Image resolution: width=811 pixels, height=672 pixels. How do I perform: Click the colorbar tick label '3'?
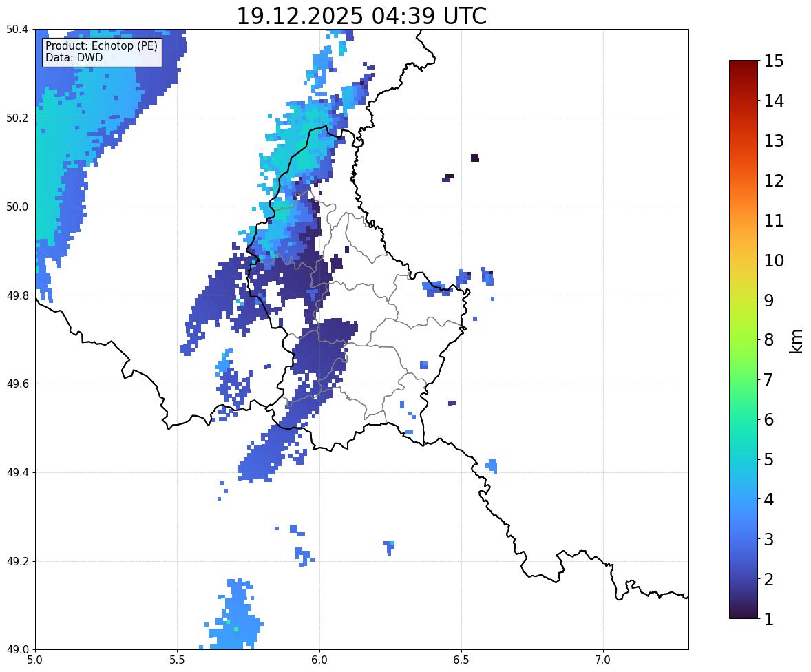tap(768, 539)
